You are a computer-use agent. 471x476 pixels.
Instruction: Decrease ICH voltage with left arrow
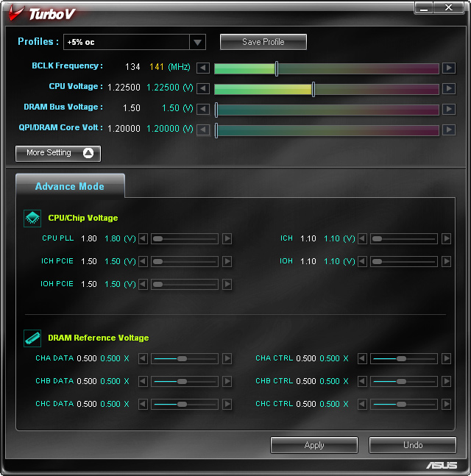(x=362, y=238)
